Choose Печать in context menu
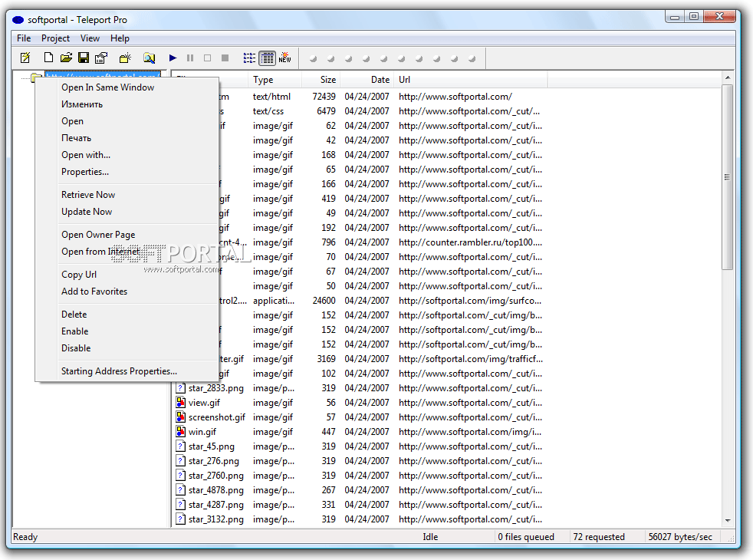The height and width of the screenshot is (560, 753). click(127, 138)
